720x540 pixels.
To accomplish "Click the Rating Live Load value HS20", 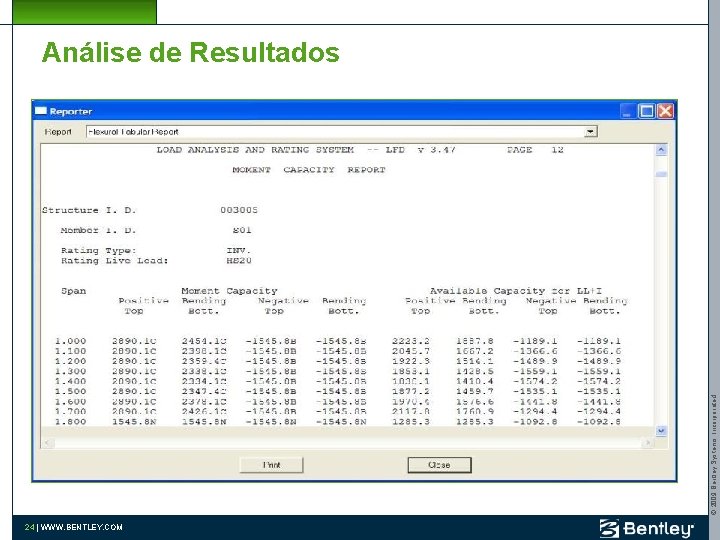I will click(239, 260).
